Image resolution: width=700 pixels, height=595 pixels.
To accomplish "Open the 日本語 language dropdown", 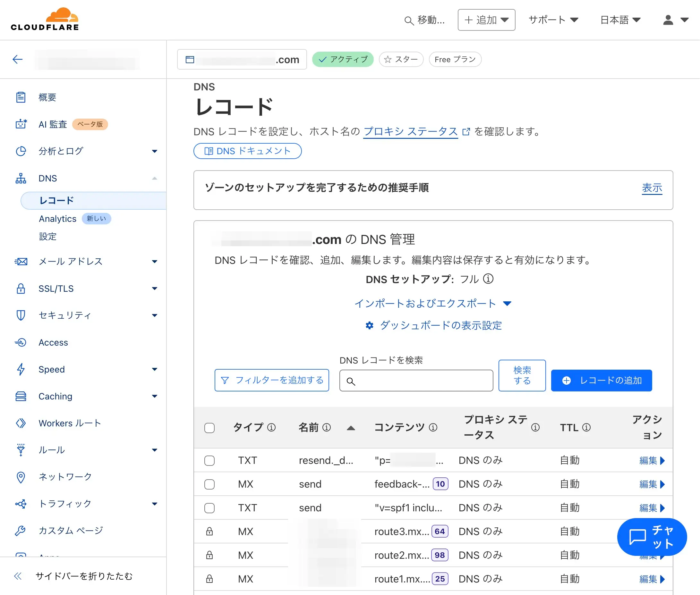I will pos(620,20).
